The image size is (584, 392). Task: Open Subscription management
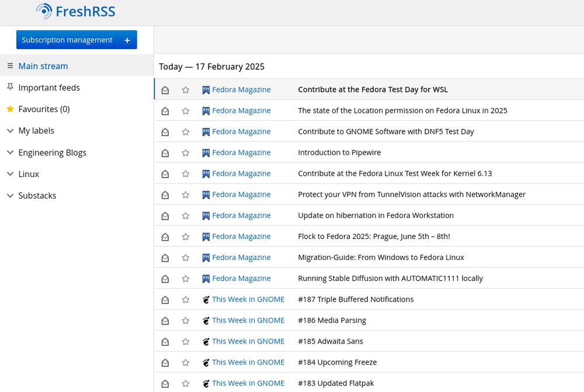tap(67, 40)
